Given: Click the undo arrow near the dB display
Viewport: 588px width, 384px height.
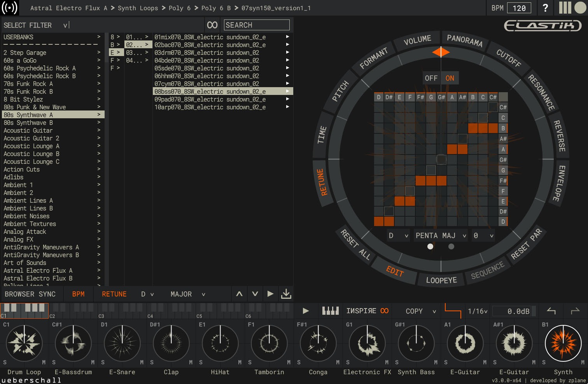Looking at the screenshot, I should (x=551, y=311).
